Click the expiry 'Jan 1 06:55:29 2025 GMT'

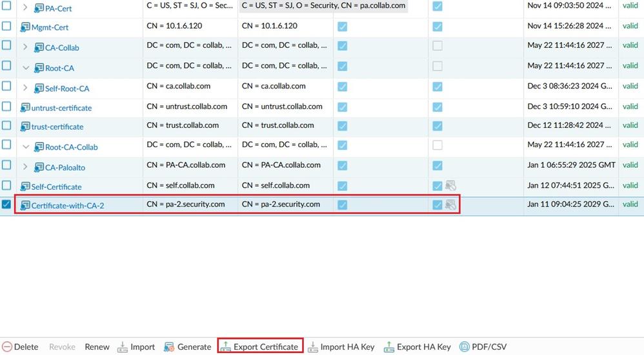[571, 165]
